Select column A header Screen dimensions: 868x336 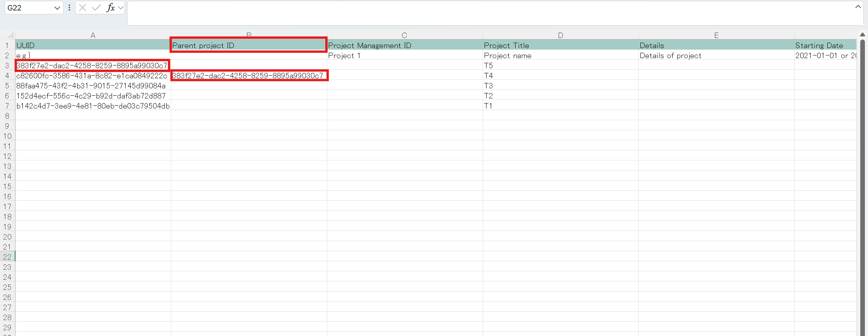click(93, 35)
